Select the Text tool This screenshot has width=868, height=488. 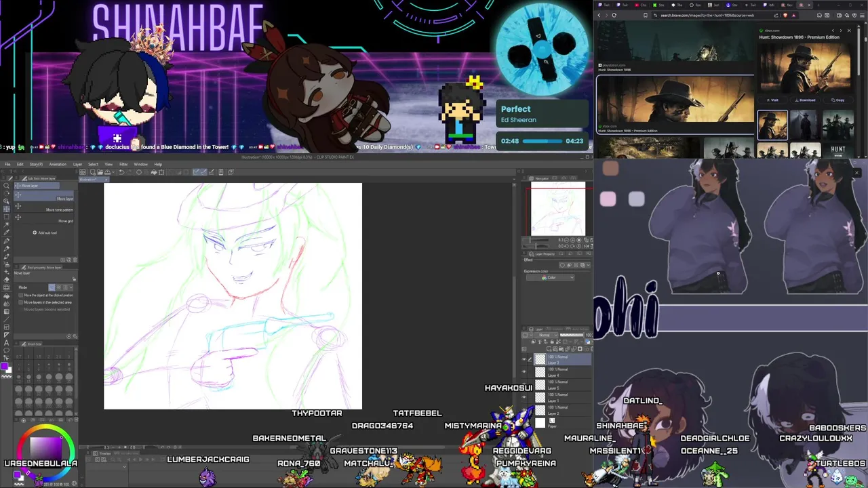[6, 343]
